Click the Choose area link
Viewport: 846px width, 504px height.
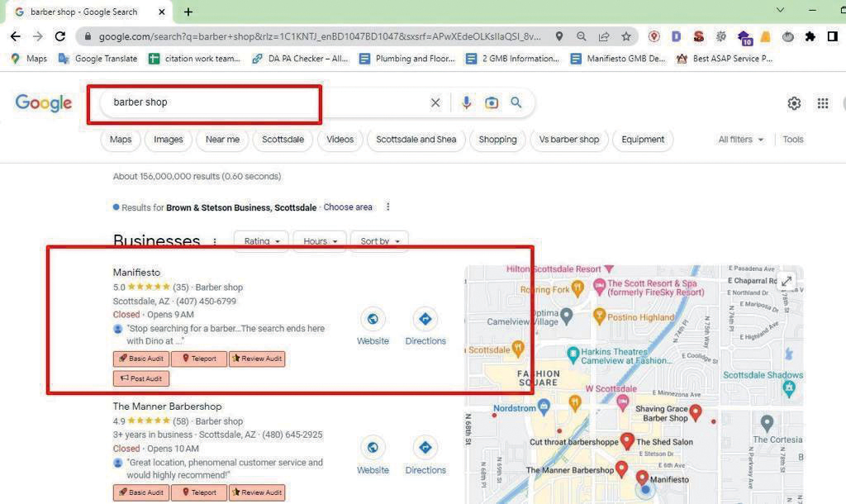348,207
